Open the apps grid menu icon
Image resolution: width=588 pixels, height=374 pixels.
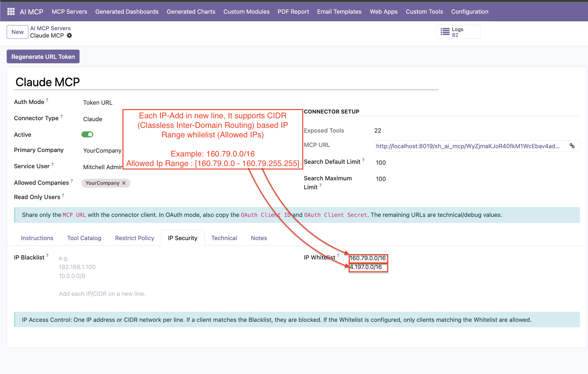(x=11, y=11)
